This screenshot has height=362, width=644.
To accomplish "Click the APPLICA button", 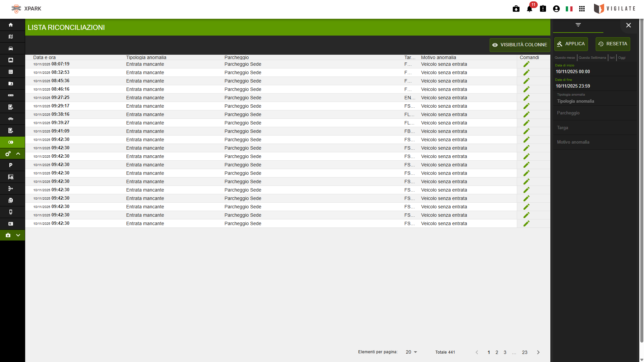I will tap(571, 44).
